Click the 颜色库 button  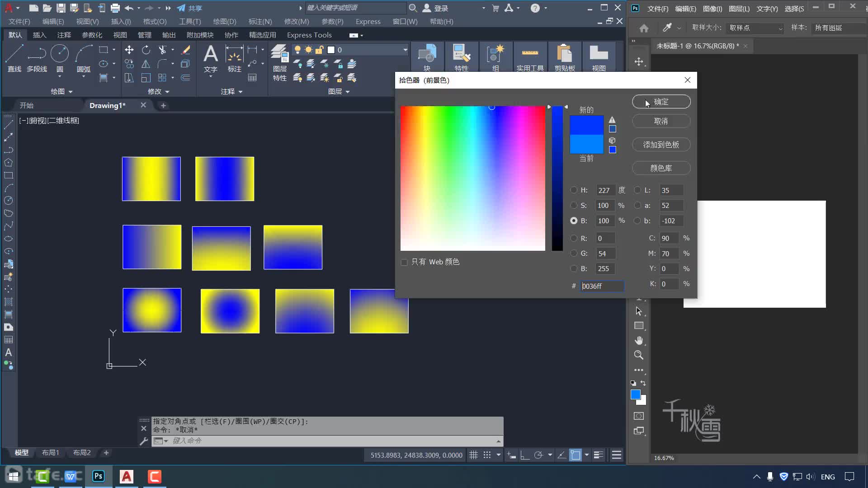click(x=661, y=168)
